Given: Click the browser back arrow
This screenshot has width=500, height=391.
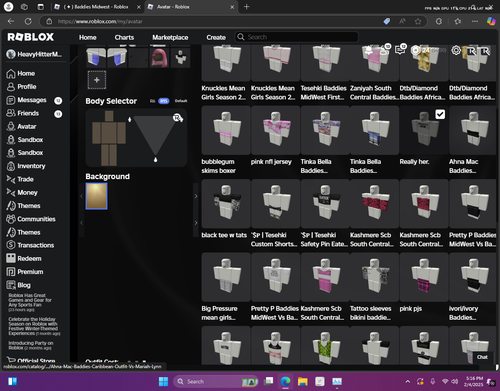Looking at the screenshot, I should pyautogui.click(x=11, y=21).
